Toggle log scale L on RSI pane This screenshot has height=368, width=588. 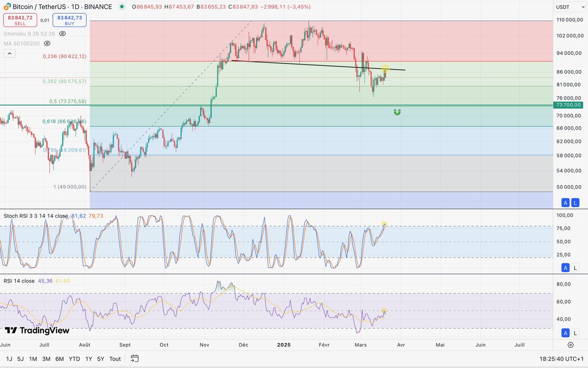pos(575,333)
